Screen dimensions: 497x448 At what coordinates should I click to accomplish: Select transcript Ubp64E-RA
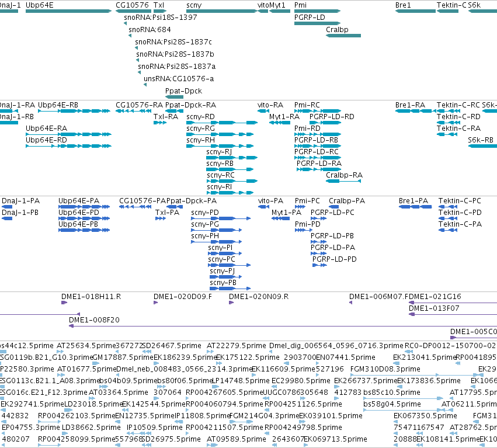pyautogui.click(x=68, y=134)
